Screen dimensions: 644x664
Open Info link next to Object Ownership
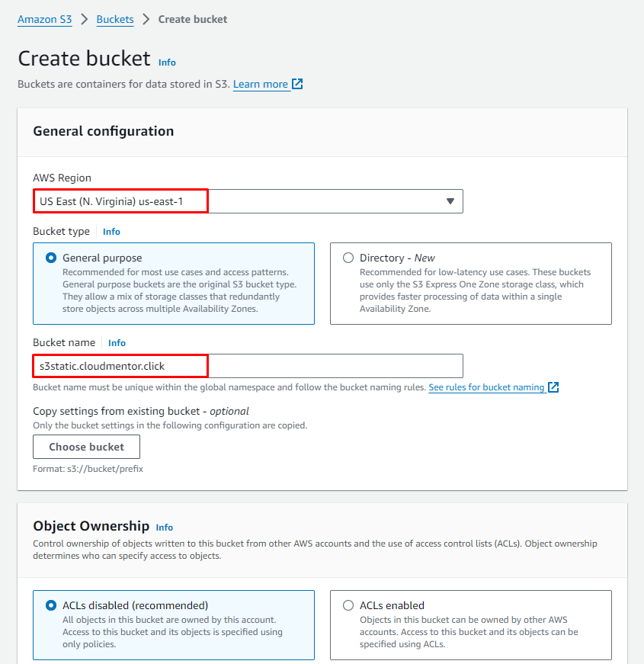point(164,527)
